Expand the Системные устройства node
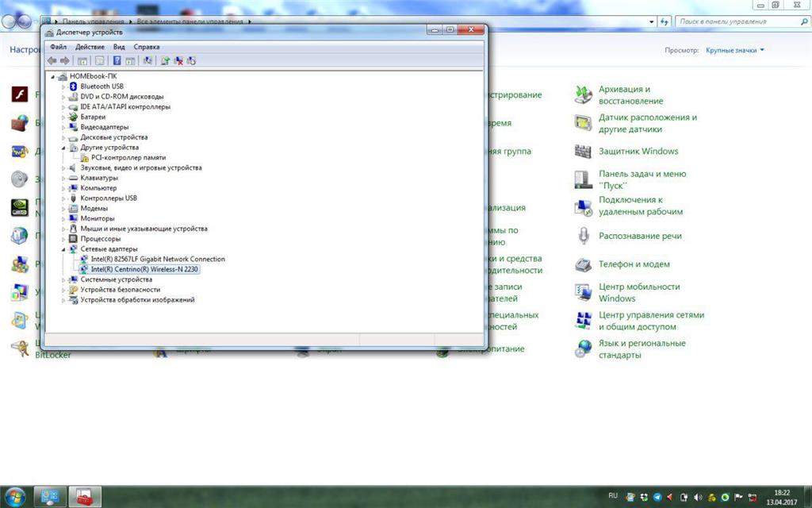Viewport: 812px width, 508px height. point(63,280)
